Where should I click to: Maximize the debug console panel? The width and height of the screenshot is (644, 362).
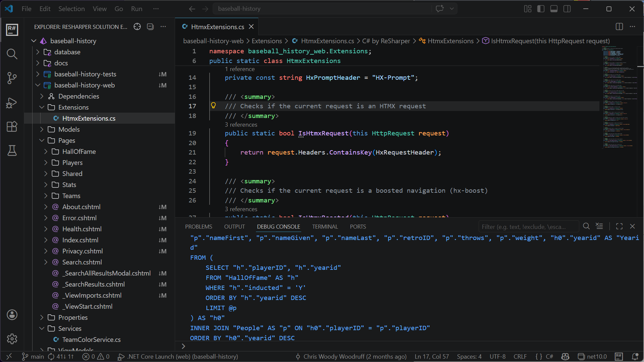click(x=619, y=227)
